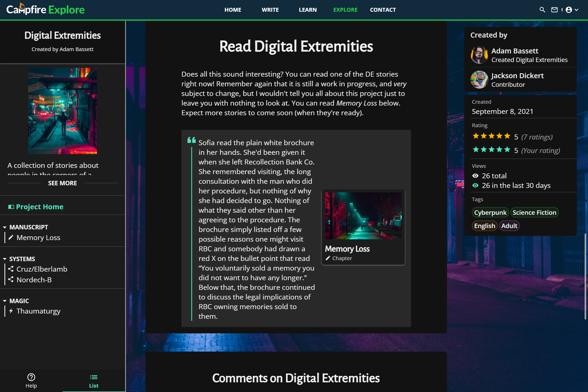Collapse the MAGIC section
The height and width of the screenshot is (392, 588).
pos(5,301)
